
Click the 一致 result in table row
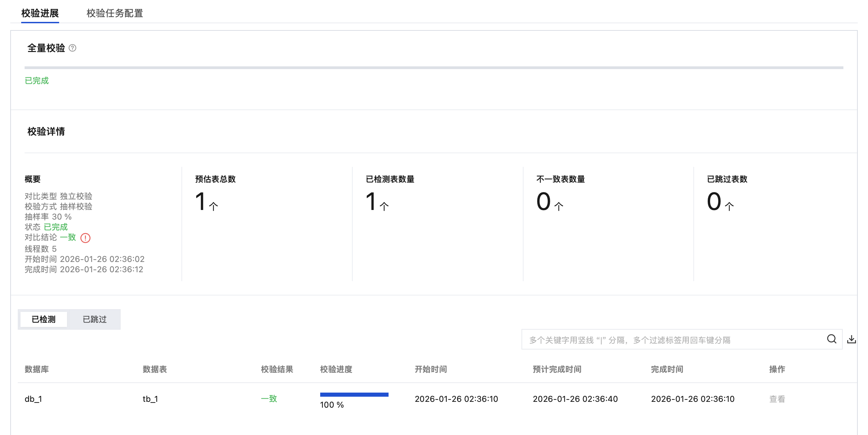coord(269,399)
